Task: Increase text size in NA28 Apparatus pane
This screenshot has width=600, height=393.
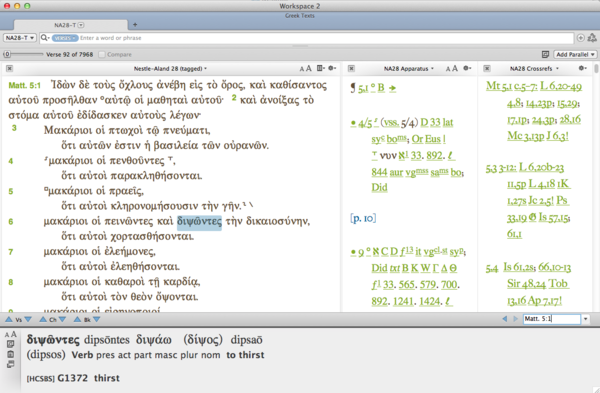Action: [455, 68]
